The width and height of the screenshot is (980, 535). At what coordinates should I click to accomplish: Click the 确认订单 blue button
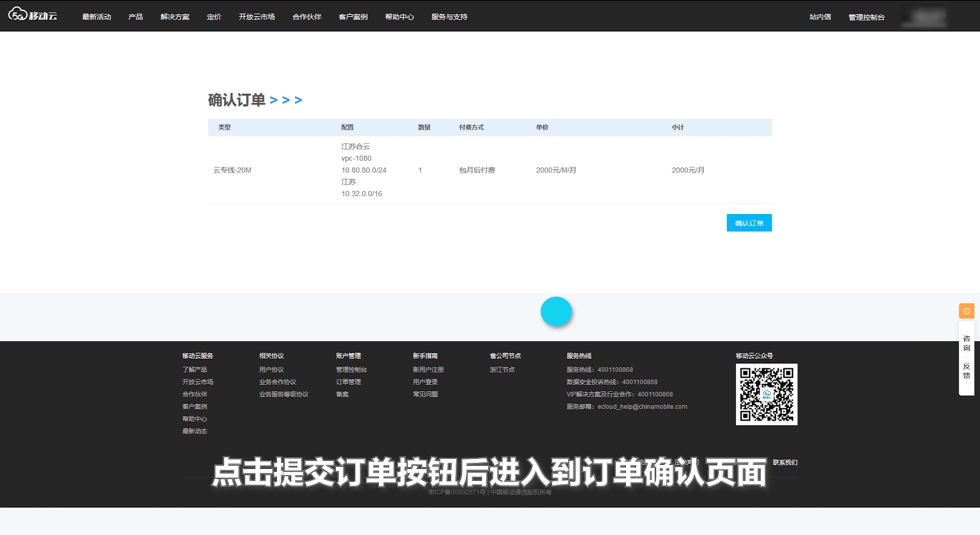coord(748,222)
